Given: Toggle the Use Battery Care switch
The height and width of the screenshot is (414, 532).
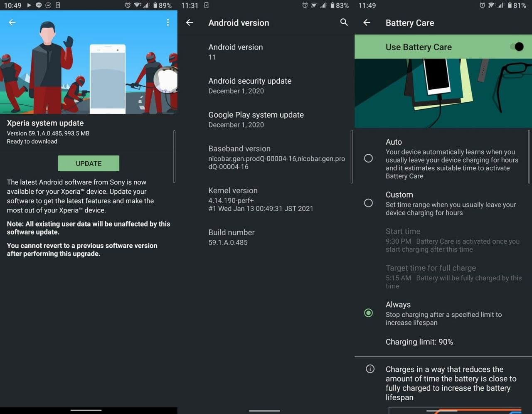Looking at the screenshot, I should (x=517, y=47).
